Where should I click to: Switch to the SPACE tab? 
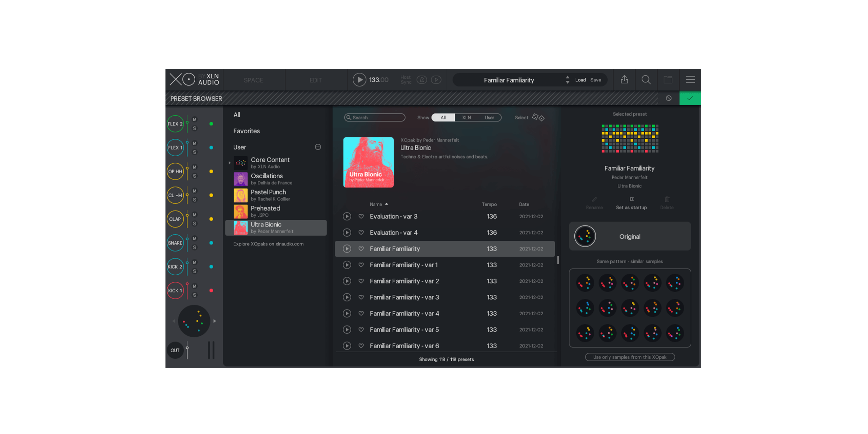(x=253, y=80)
